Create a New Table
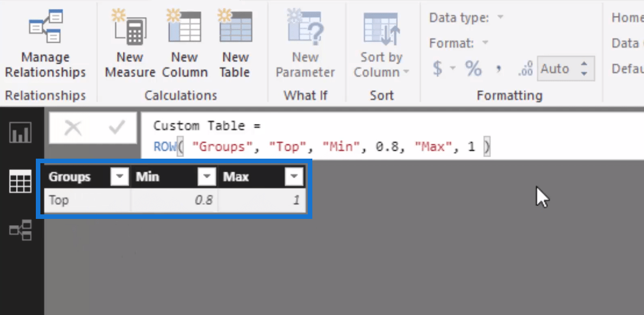Screen dimensions: 644x315 (x=235, y=44)
